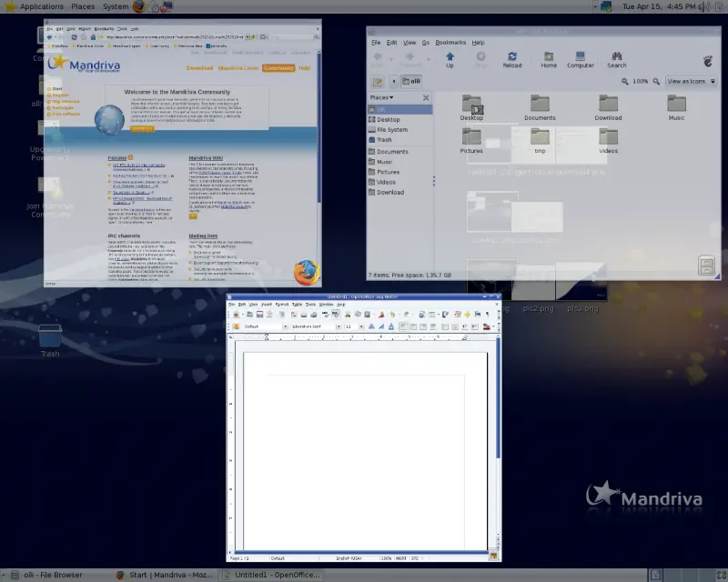The image size is (728, 582).
Task: Toggle Centered alignment in Writer
Action: click(x=413, y=326)
